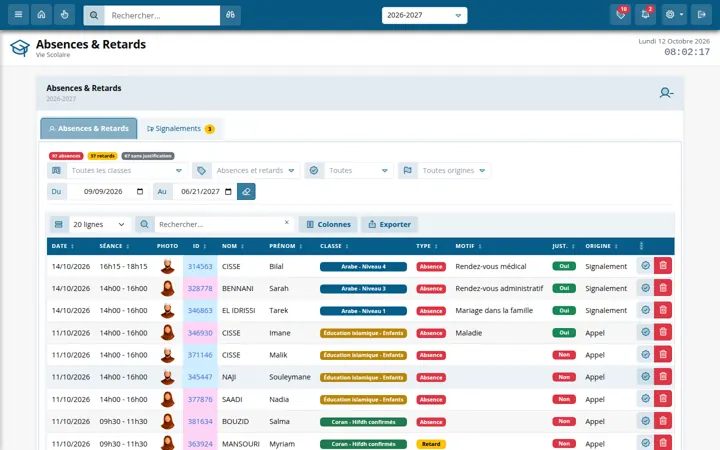The height and width of the screenshot is (450, 720).
Task: Delete the absence row of EL IDRISSI Tarek
Action: pos(663,310)
